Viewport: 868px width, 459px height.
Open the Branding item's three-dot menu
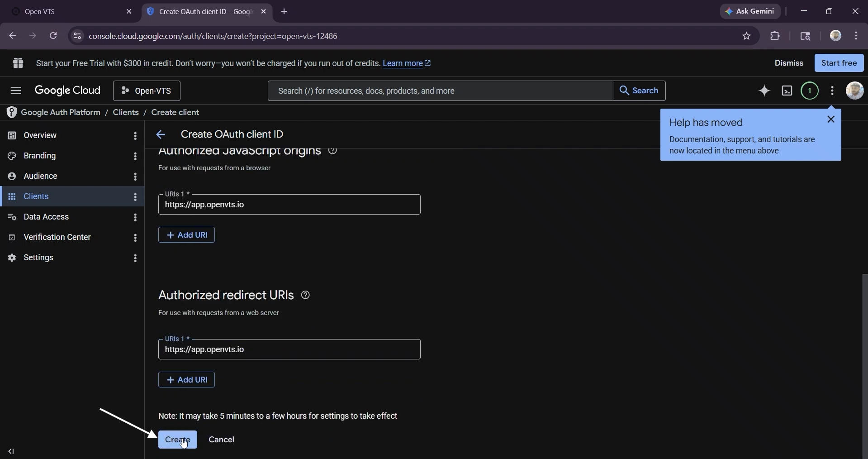click(x=135, y=156)
